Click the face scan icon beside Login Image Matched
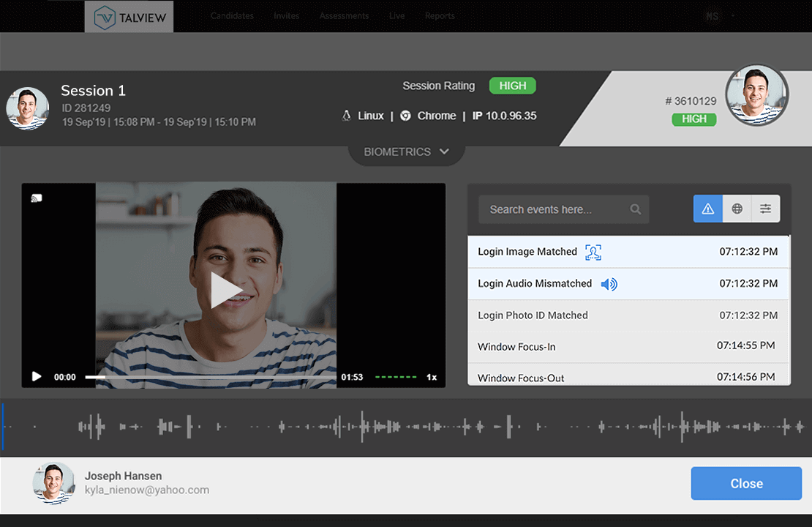This screenshot has height=527, width=812. (593, 253)
